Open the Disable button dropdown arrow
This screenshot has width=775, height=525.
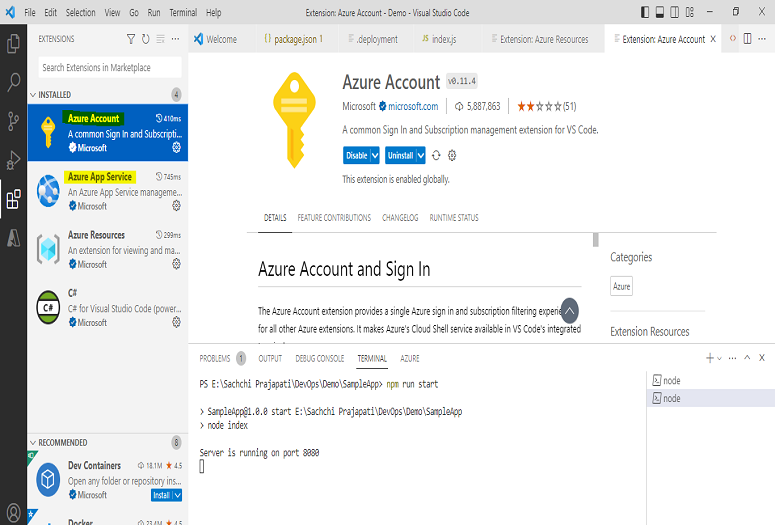point(375,155)
